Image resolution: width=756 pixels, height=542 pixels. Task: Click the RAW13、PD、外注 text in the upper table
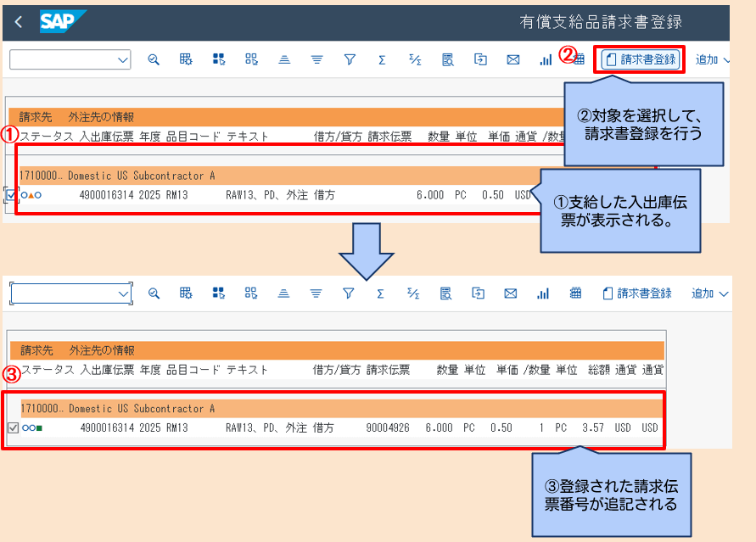[x=266, y=195]
